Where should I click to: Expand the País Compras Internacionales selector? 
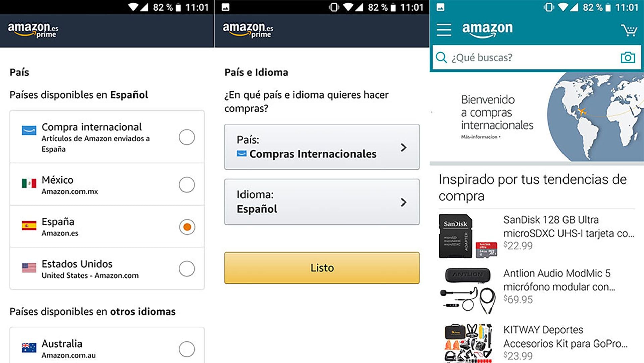pos(322,147)
